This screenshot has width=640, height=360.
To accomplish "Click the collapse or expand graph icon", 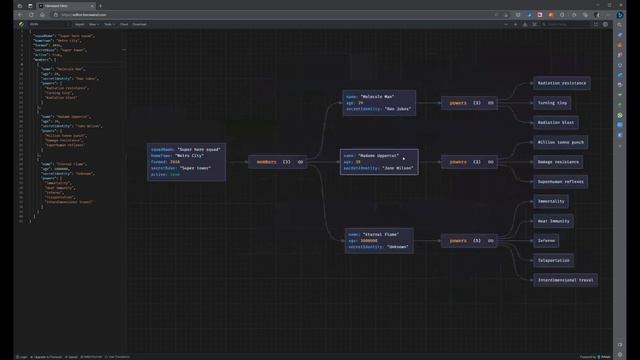I will click(x=534, y=24).
